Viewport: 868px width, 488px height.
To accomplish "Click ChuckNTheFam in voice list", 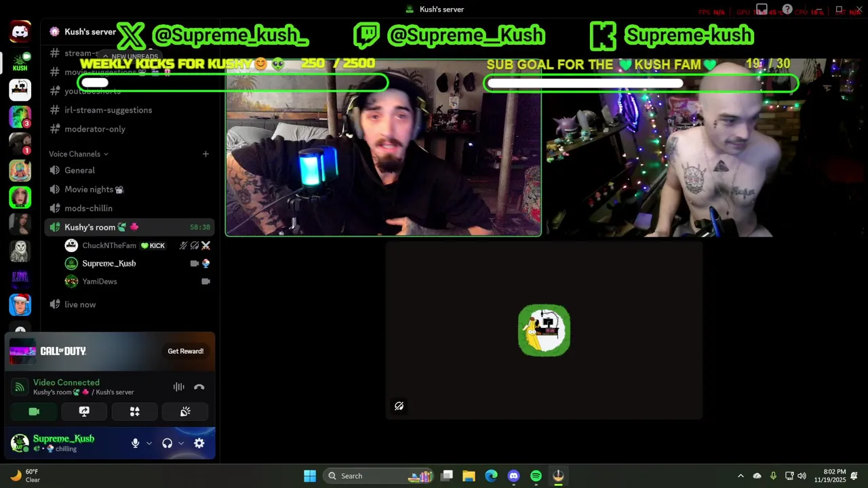I will click(108, 245).
